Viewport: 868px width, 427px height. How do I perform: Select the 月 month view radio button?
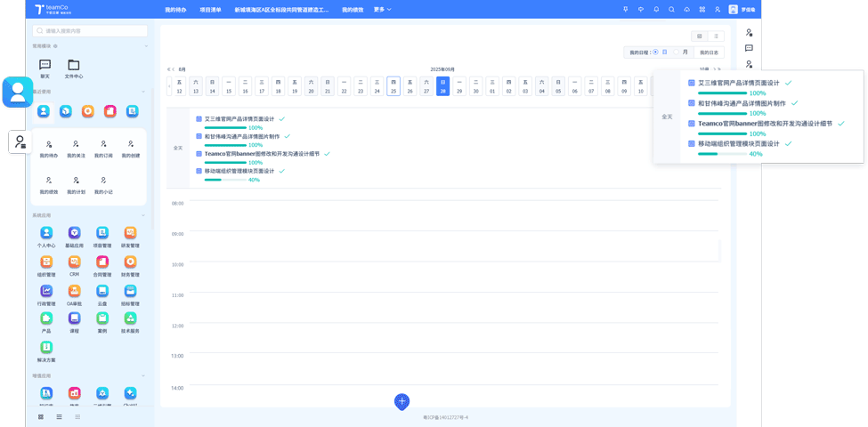tap(677, 52)
